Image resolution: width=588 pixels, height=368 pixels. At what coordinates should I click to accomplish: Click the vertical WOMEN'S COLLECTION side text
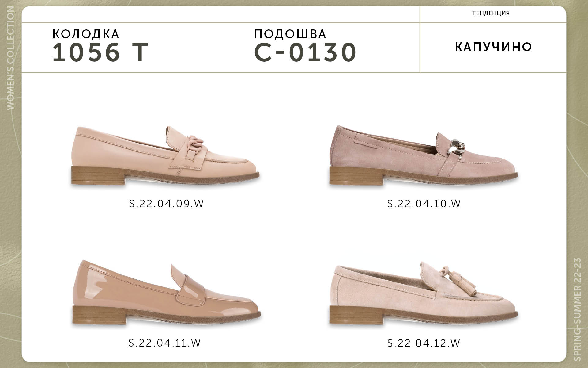[x=10, y=58]
